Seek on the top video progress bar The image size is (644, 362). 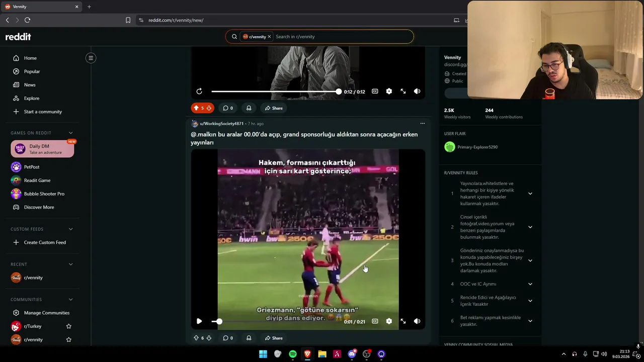275,92
